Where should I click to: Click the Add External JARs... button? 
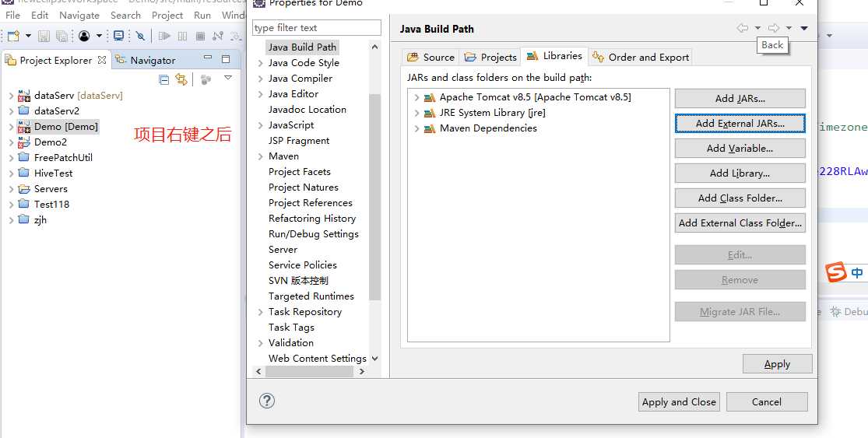click(740, 124)
